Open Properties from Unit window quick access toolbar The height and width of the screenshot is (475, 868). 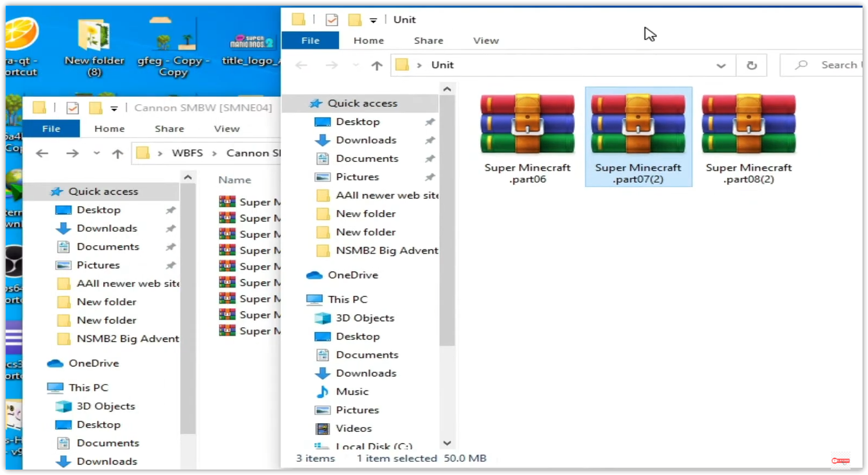point(332,20)
